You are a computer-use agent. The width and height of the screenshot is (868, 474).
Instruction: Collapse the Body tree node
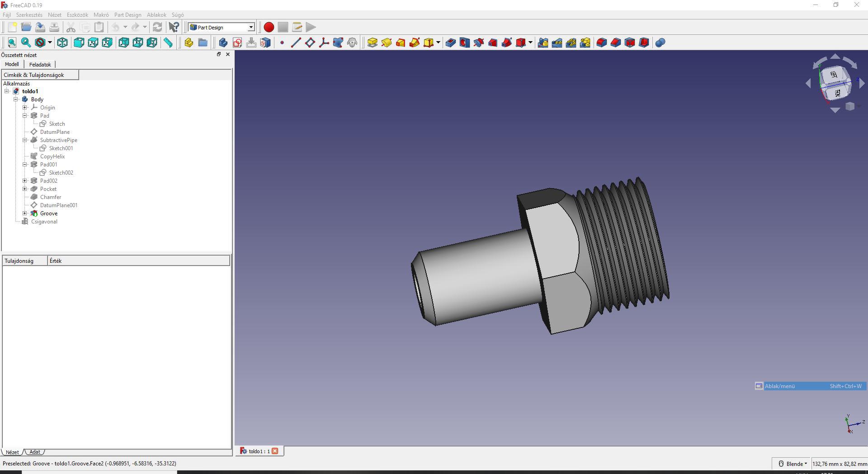(x=16, y=100)
